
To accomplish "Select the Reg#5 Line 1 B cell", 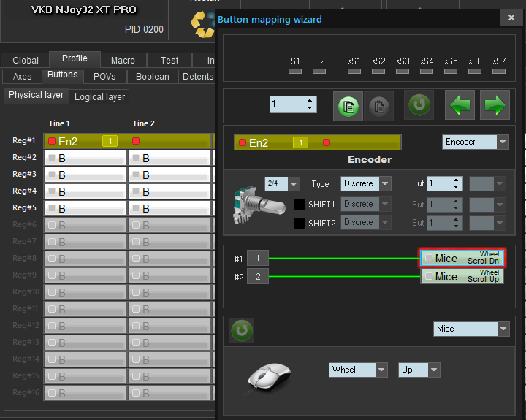I will (x=85, y=208).
